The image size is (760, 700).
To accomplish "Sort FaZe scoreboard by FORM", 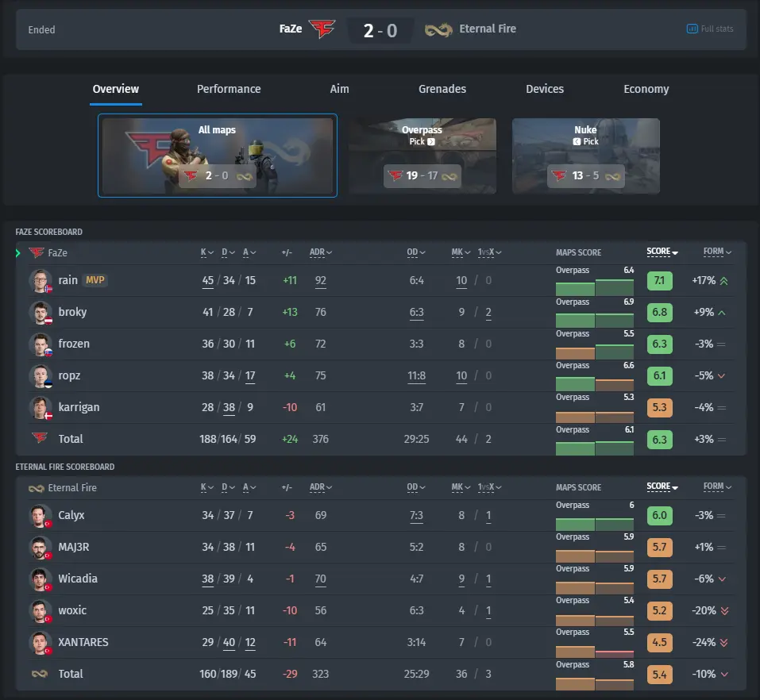I will point(717,252).
